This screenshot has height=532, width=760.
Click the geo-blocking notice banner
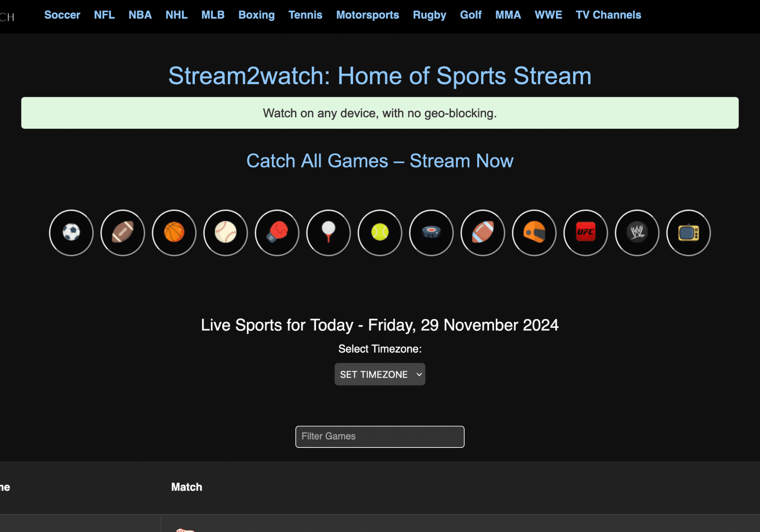[380, 113]
